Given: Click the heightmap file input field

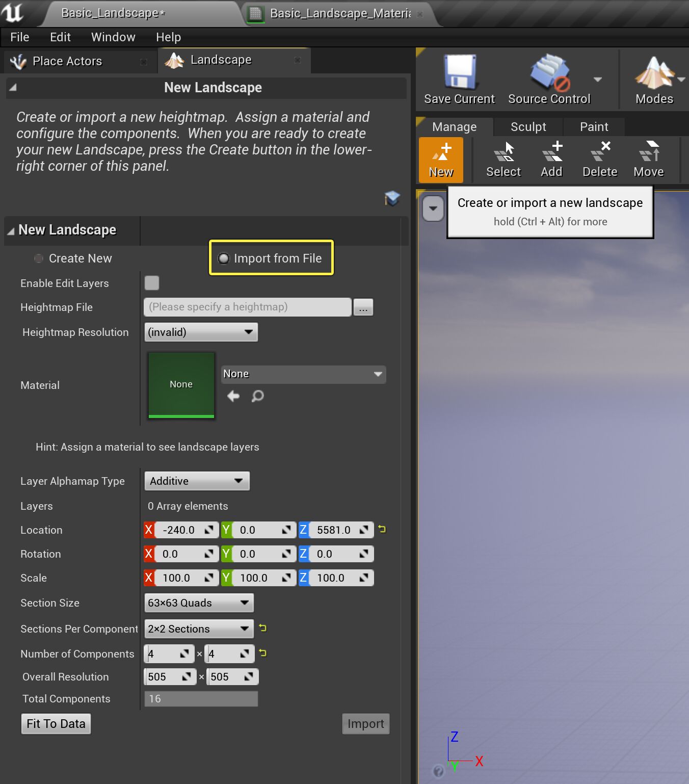Looking at the screenshot, I should (x=247, y=307).
